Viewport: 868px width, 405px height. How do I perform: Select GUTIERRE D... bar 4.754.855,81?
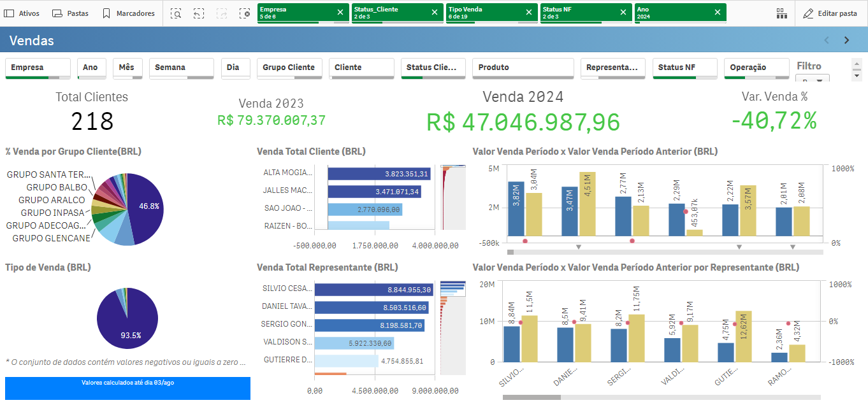click(346, 361)
